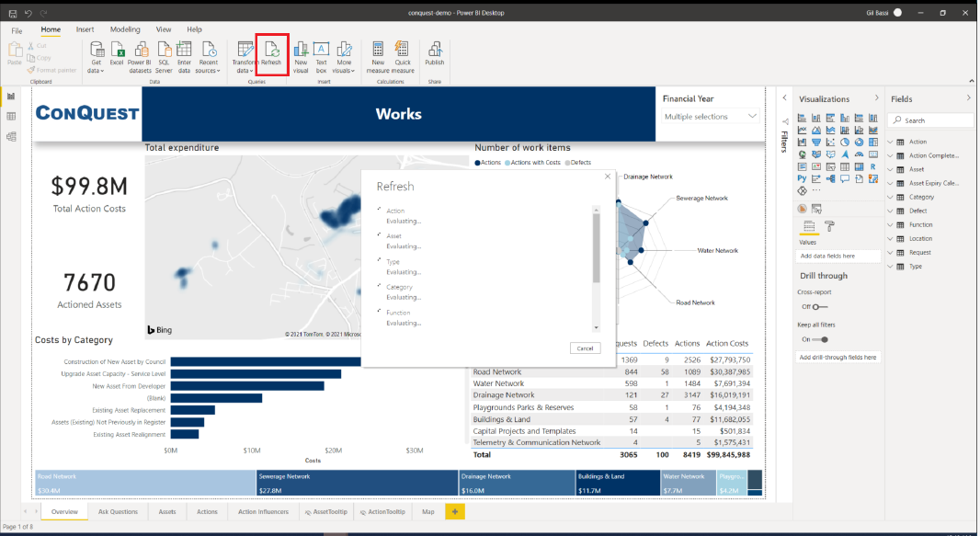The width and height of the screenshot is (980, 536).
Task: Open the File menu
Action: 17,30
